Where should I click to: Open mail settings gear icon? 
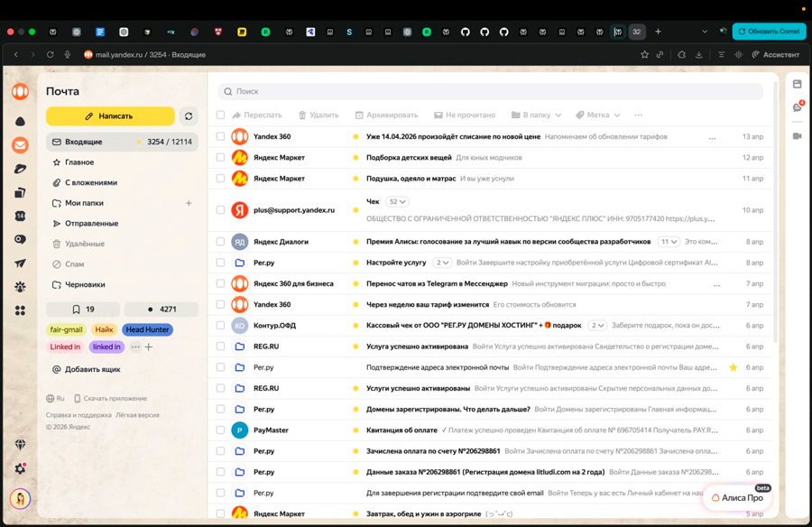pos(19,468)
